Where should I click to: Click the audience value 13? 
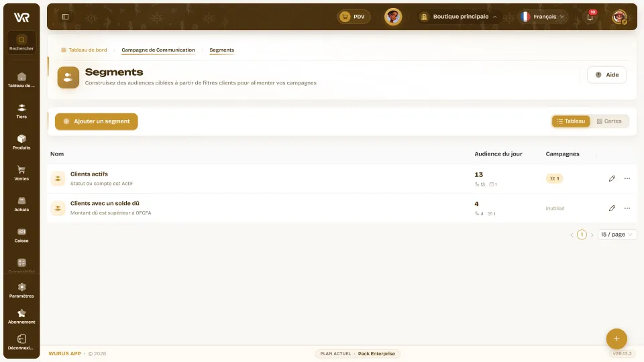point(479,175)
